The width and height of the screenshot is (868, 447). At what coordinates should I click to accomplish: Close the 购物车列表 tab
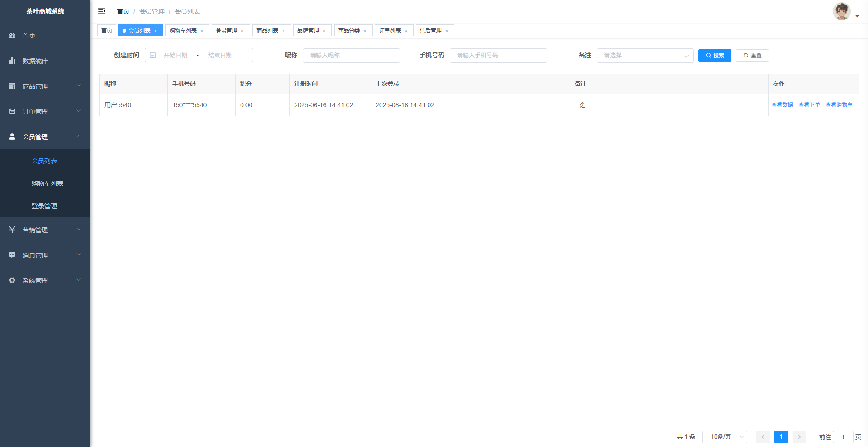[202, 31]
